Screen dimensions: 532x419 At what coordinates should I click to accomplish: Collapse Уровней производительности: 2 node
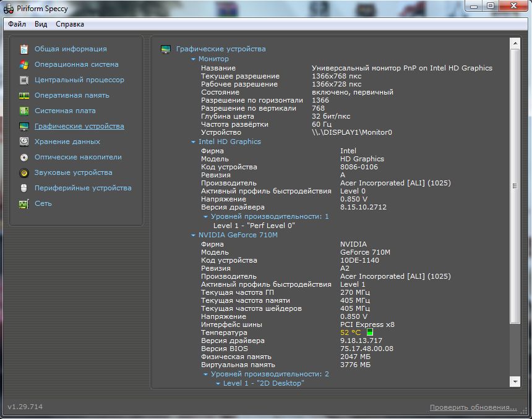click(206, 375)
